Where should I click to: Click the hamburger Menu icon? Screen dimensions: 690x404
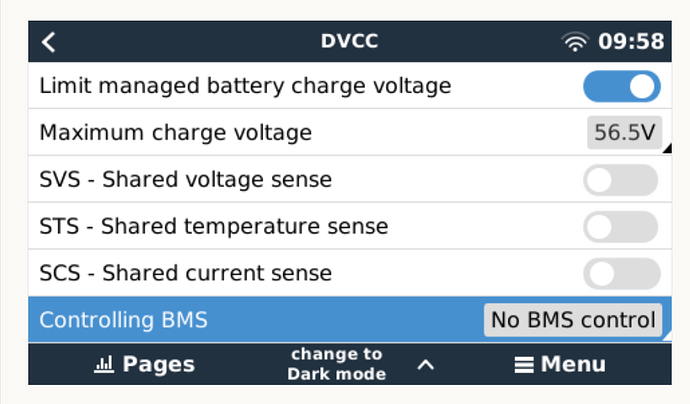point(523,365)
